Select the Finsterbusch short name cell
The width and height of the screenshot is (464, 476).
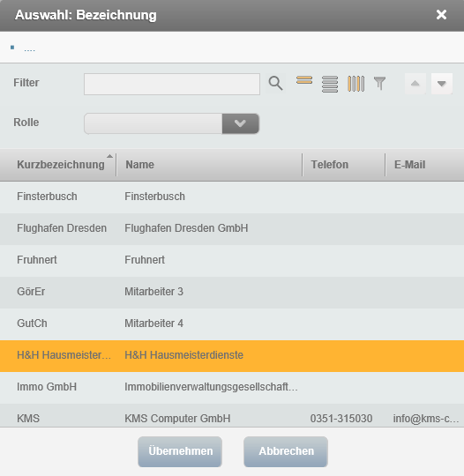tap(47, 197)
